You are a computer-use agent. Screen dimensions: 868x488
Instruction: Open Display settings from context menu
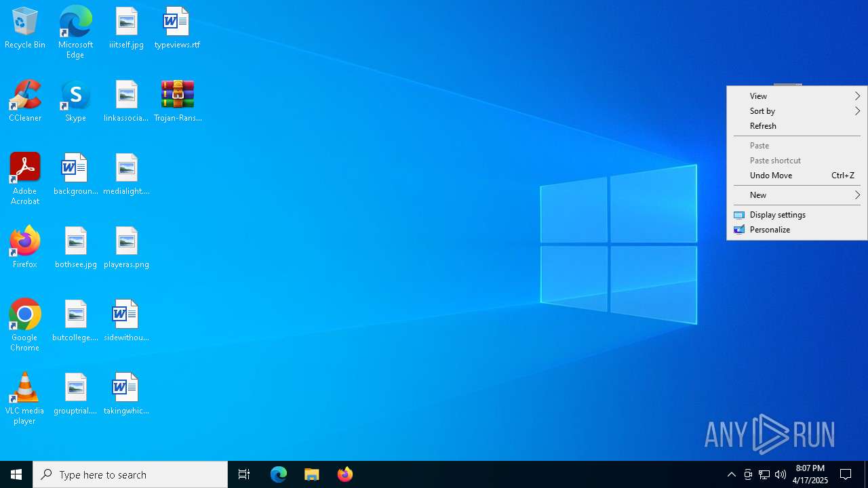[x=797, y=215]
